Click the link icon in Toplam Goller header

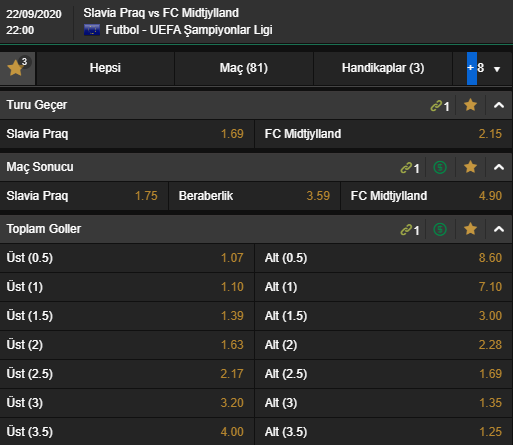coord(410,230)
